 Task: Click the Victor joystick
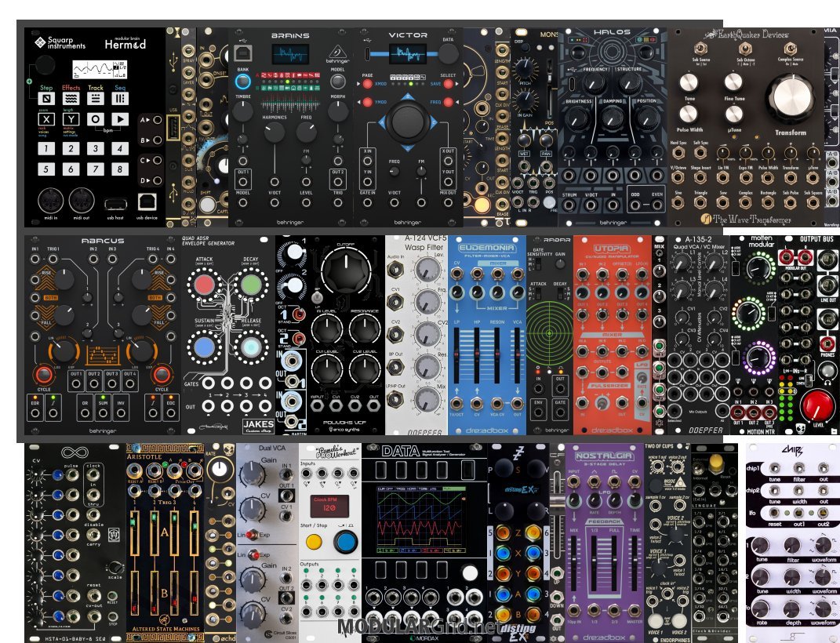coord(408,122)
